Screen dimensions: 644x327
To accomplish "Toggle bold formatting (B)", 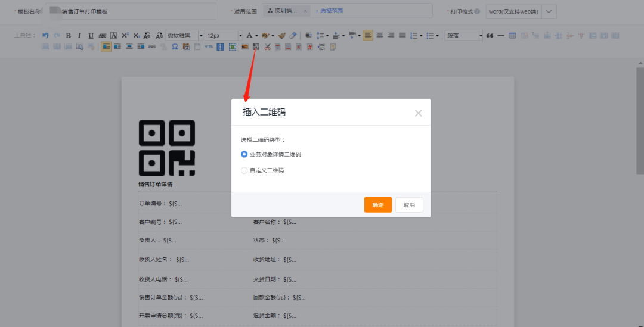I will click(68, 36).
